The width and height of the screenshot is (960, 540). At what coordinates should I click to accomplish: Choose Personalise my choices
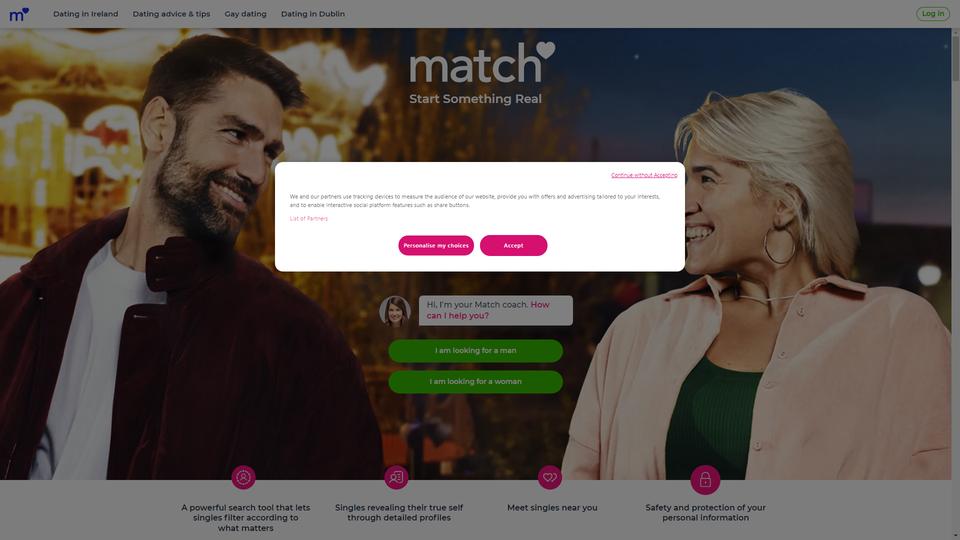point(436,246)
